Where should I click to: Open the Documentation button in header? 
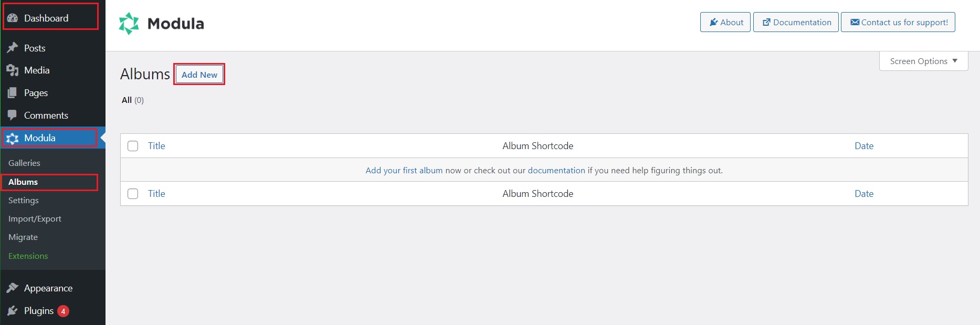tap(796, 22)
